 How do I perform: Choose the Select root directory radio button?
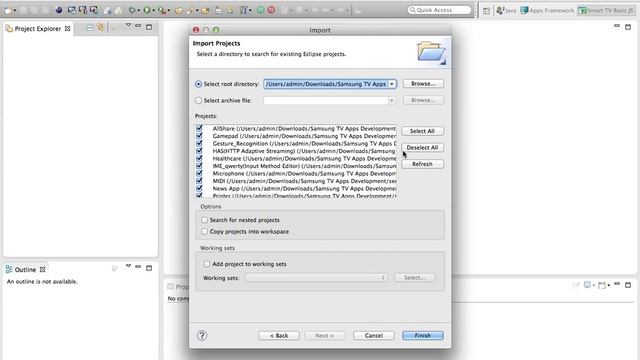198,84
